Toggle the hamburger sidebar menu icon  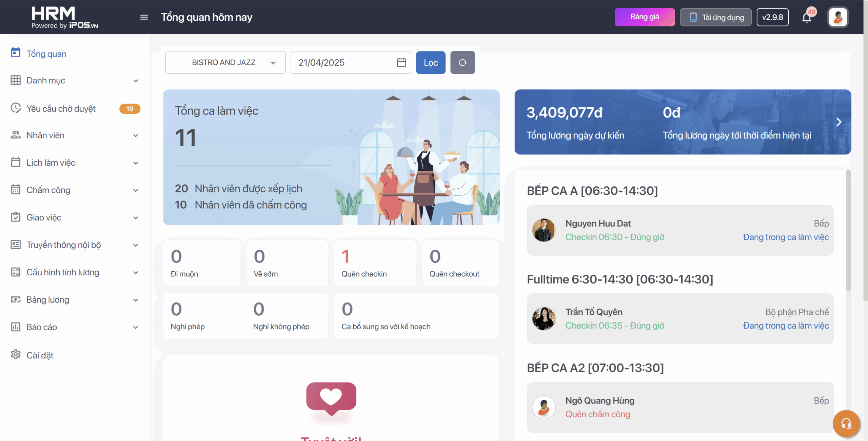click(144, 17)
